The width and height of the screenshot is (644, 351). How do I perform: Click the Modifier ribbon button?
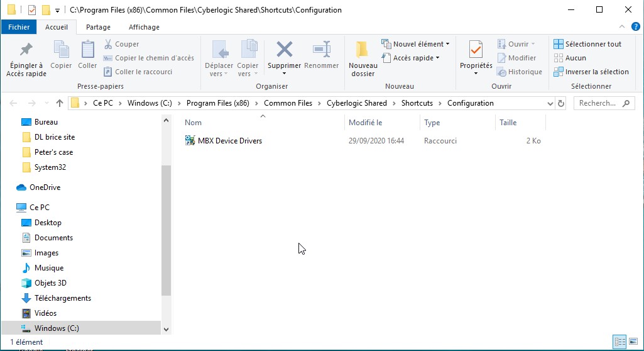click(516, 58)
